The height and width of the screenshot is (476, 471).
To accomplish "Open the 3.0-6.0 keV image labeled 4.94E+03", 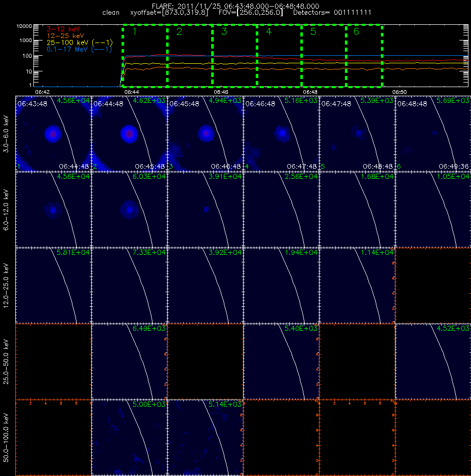I will (205, 134).
